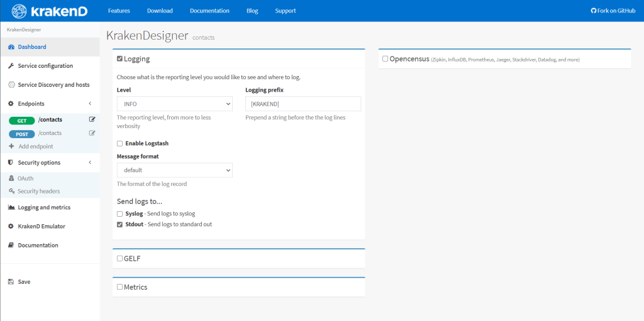Collapse the Endpoints section chevron
The height and width of the screenshot is (321, 644).
(90, 104)
